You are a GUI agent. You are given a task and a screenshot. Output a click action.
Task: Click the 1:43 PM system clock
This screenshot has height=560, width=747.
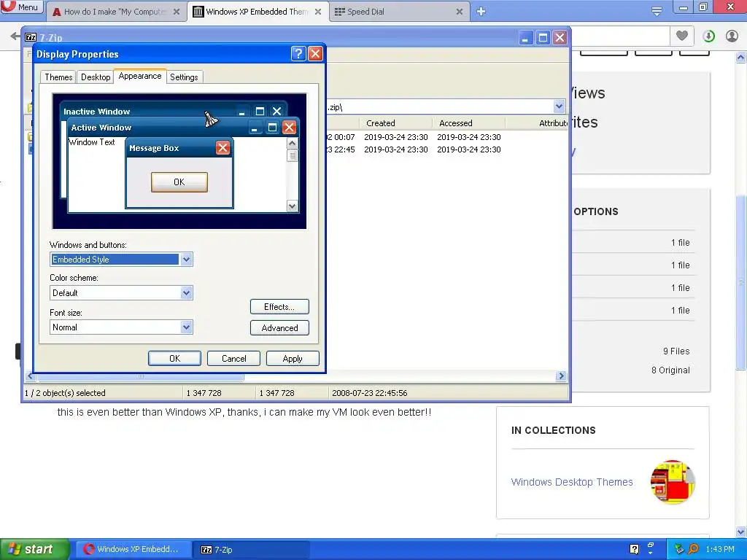[x=720, y=549]
